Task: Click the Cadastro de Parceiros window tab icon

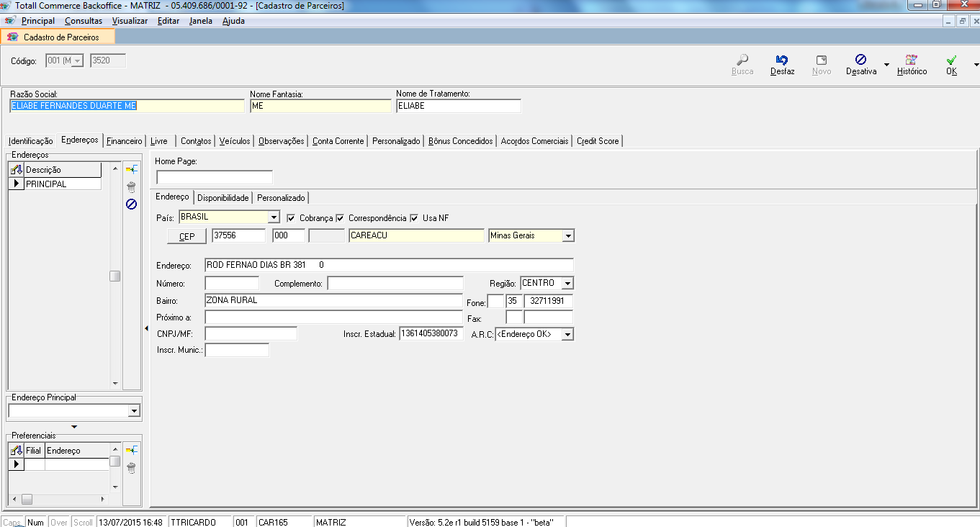Action: coord(12,37)
